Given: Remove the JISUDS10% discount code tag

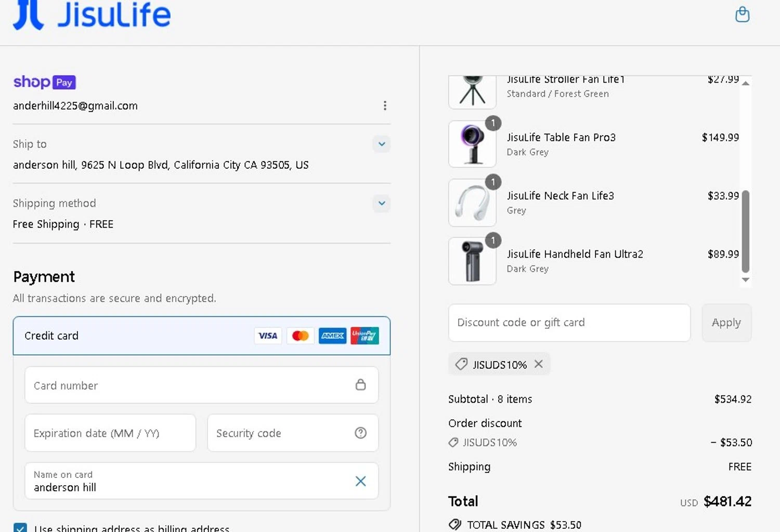Looking at the screenshot, I should 539,364.
